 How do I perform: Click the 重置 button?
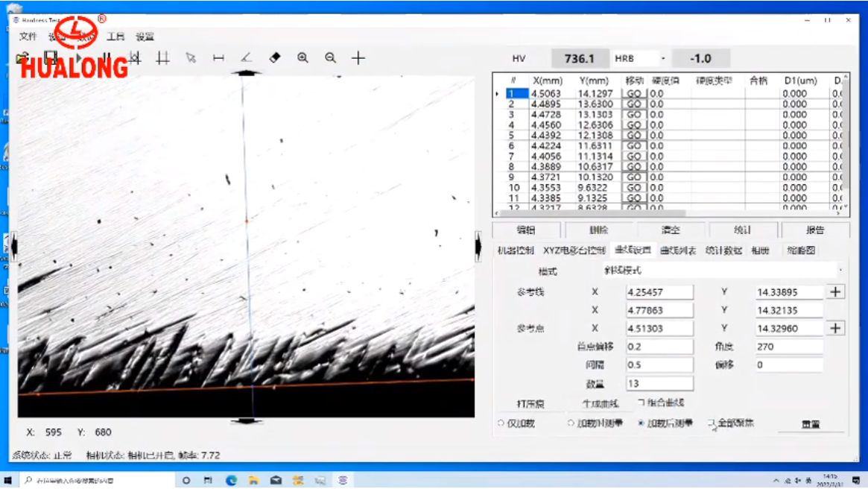pos(811,423)
